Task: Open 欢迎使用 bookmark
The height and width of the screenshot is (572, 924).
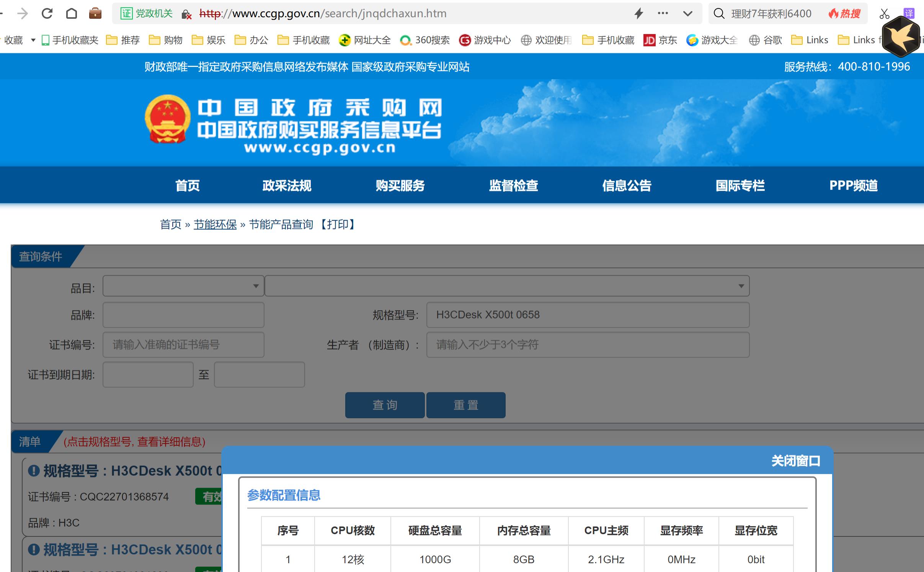Action: click(x=546, y=40)
